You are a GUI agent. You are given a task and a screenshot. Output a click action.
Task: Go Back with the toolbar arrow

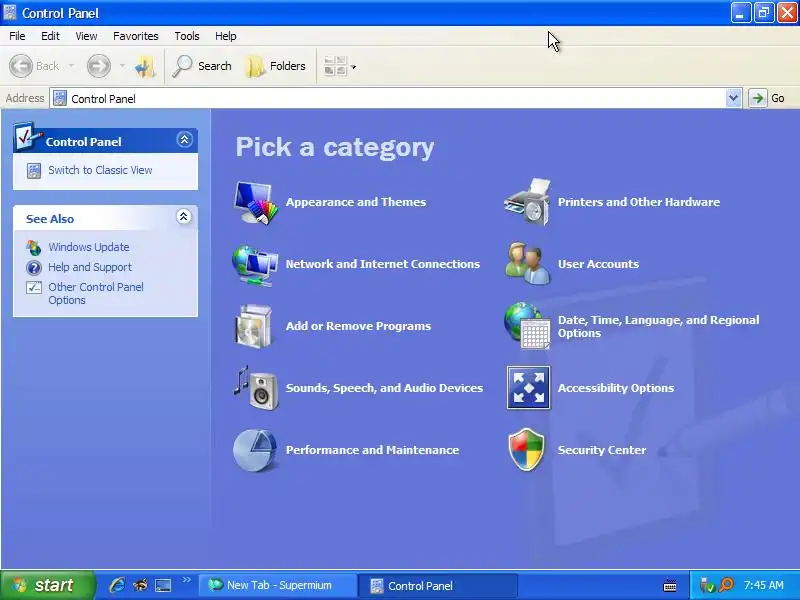pyautogui.click(x=21, y=66)
